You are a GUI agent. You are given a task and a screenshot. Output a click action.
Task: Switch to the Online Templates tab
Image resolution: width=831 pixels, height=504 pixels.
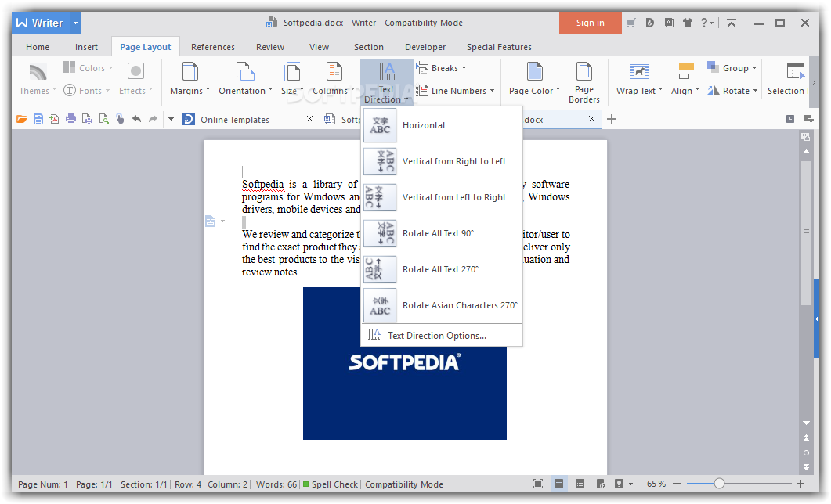(235, 120)
